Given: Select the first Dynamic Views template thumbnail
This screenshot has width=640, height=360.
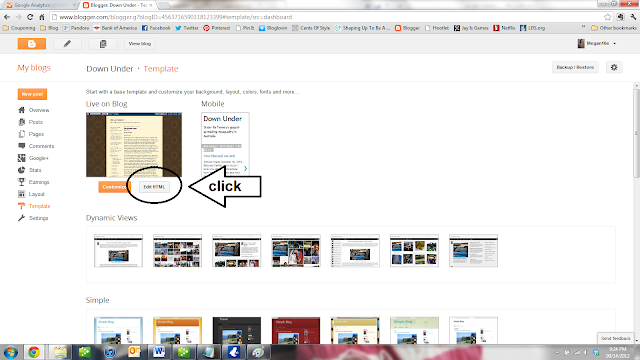Looking at the screenshot, I should [118, 251].
